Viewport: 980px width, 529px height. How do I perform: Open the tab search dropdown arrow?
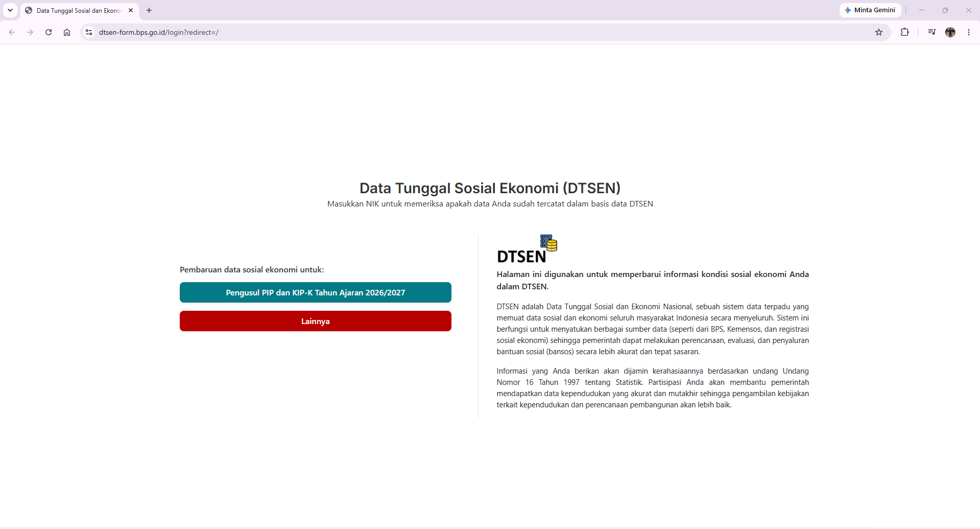(x=10, y=10)
